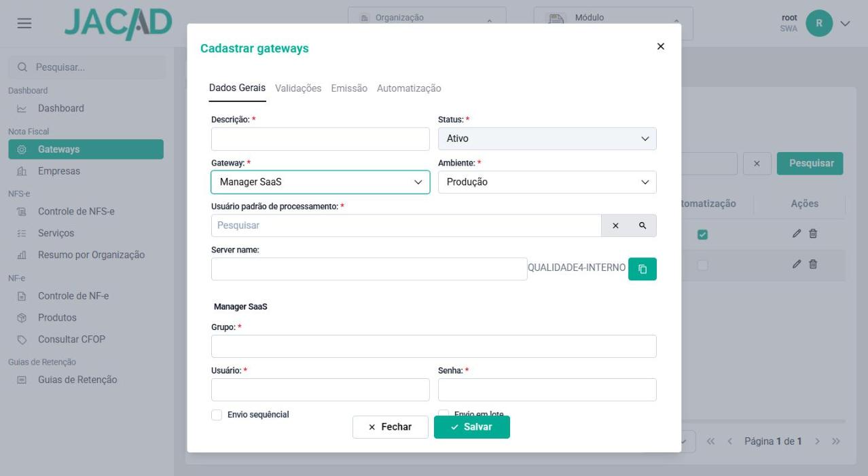Click the Descrição input field
The width and height of the screenshot is (868, 476).
pos(321,139)
